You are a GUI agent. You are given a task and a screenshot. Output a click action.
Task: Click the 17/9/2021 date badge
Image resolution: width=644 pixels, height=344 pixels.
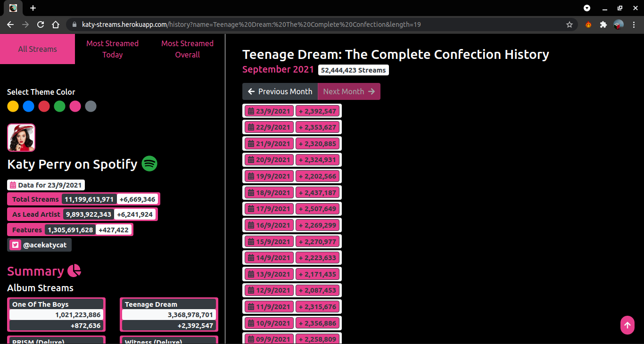(x=269, y=209)
